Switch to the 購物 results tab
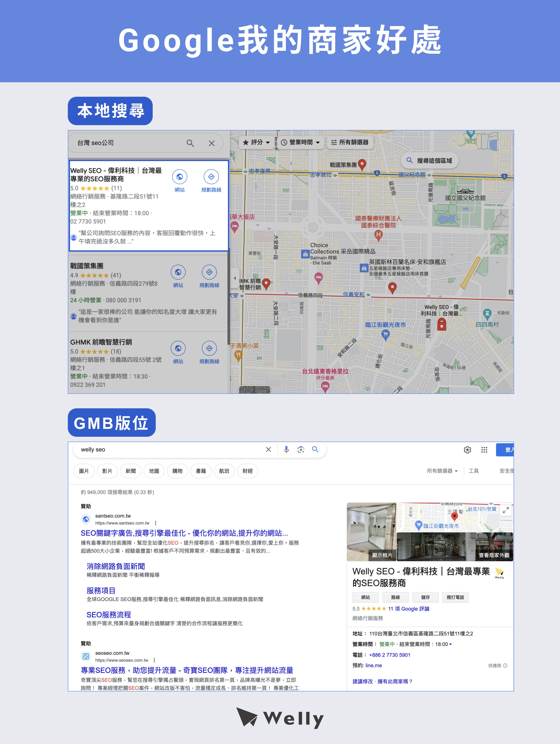Viewport: 560px width, 744px height. [x=177, y=471]
